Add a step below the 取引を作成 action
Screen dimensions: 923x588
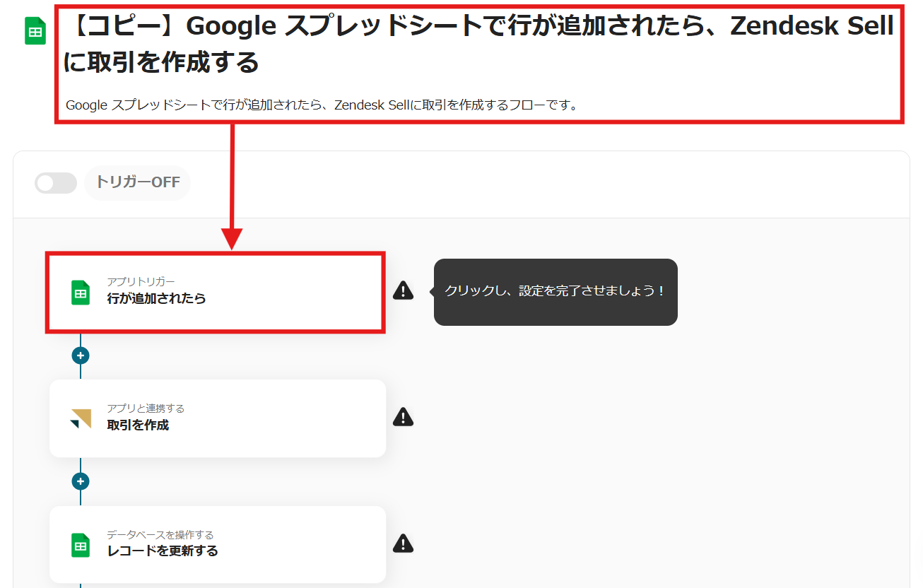pyautogui.click(x=81, y=481)
